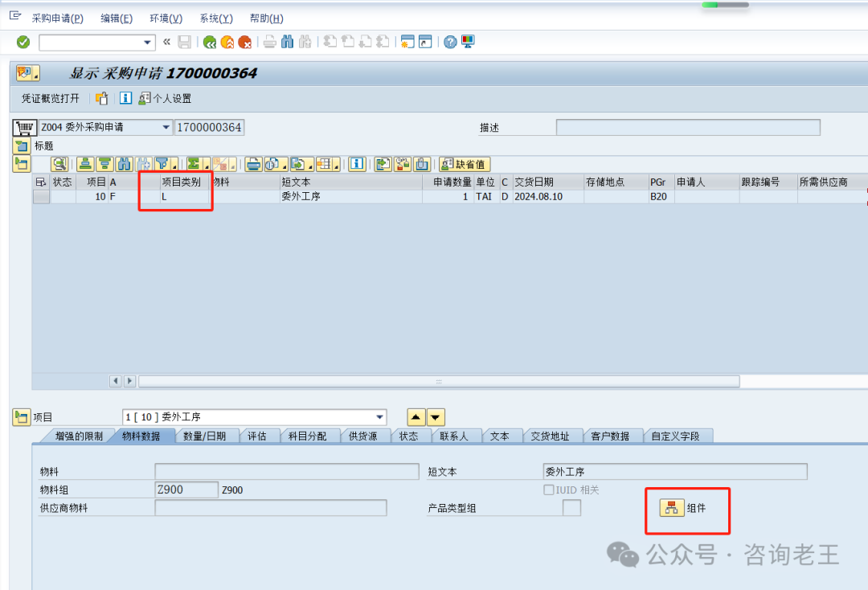Open the transaction command field dropdown

pos(148,43)
